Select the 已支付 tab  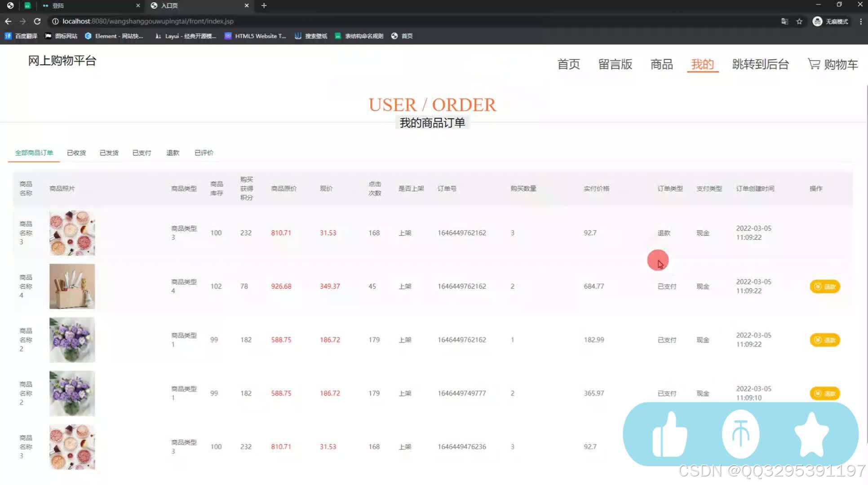pos(142,153)
